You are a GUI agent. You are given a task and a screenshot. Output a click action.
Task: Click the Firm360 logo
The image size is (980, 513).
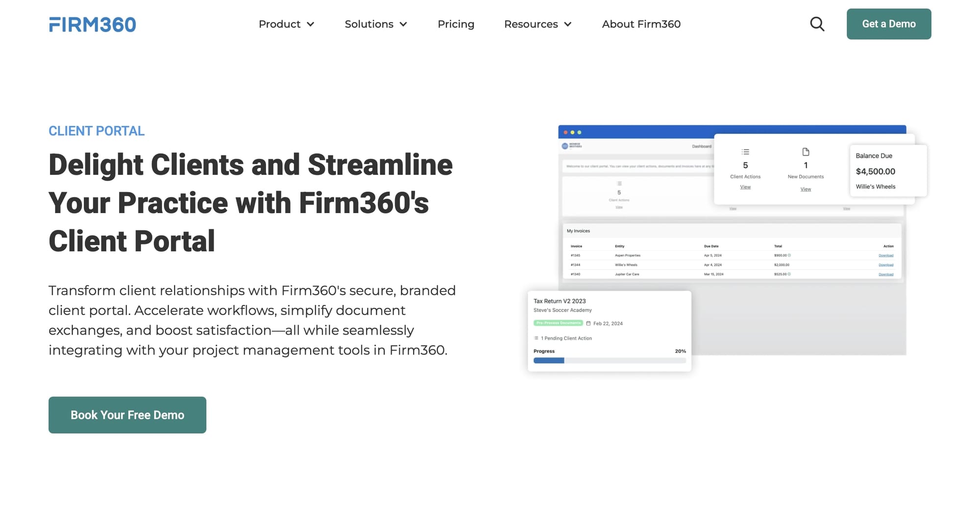coord(92,24)
